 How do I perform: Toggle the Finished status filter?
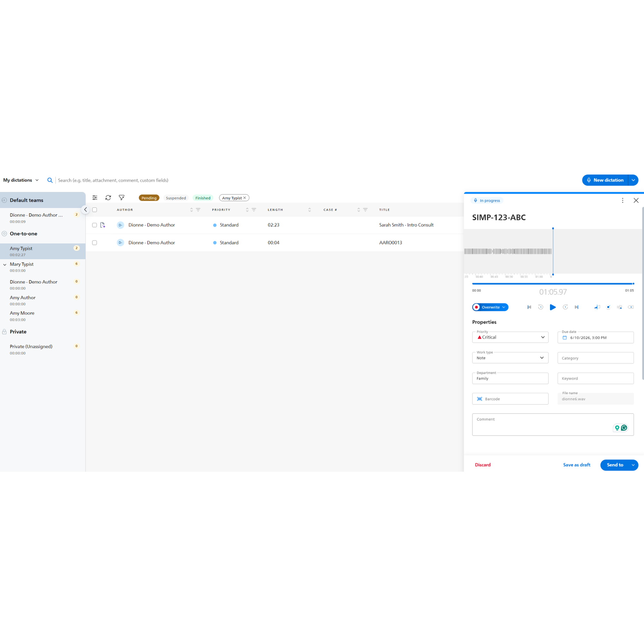point(203,198)
